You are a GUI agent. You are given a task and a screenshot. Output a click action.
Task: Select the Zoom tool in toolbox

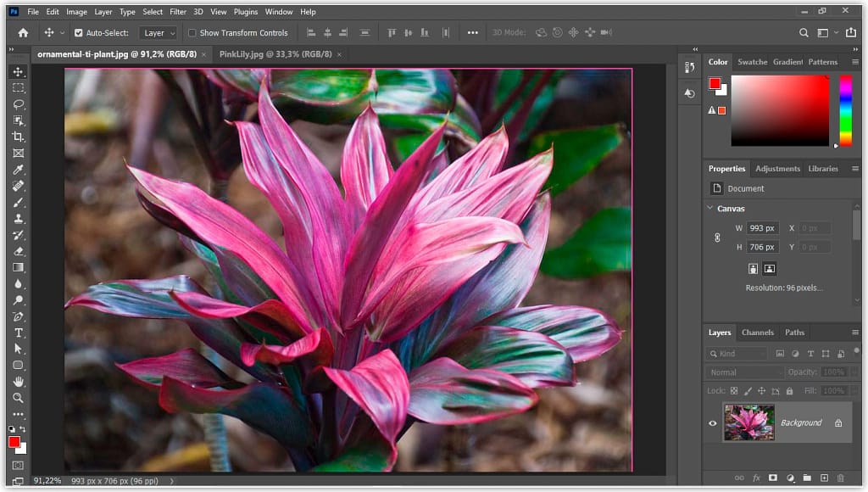point(19,398)
